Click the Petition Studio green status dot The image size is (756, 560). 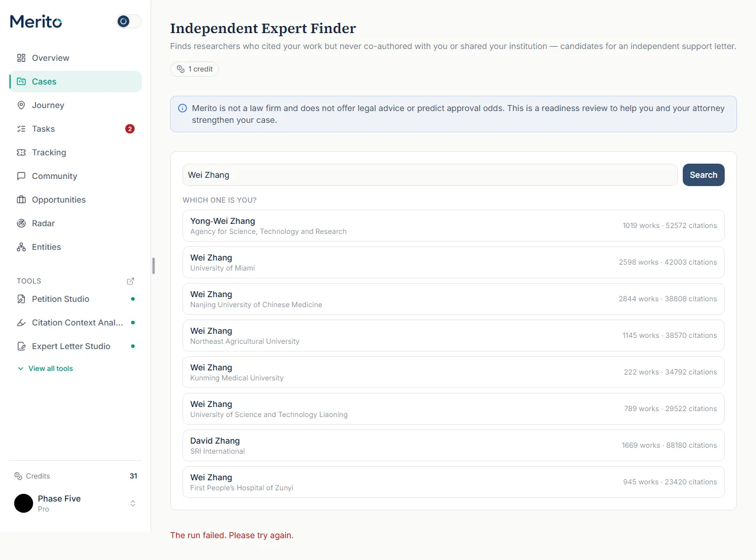click(133, 299)
